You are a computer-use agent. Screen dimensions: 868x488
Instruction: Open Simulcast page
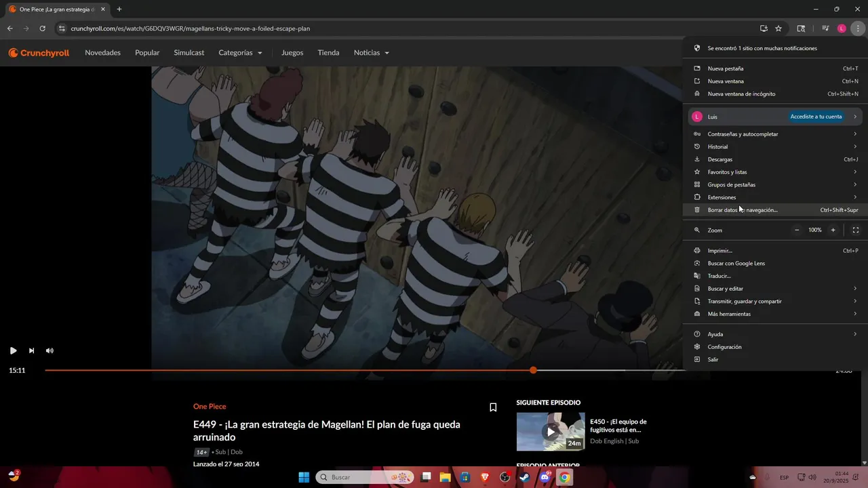(x=189, y=53)
